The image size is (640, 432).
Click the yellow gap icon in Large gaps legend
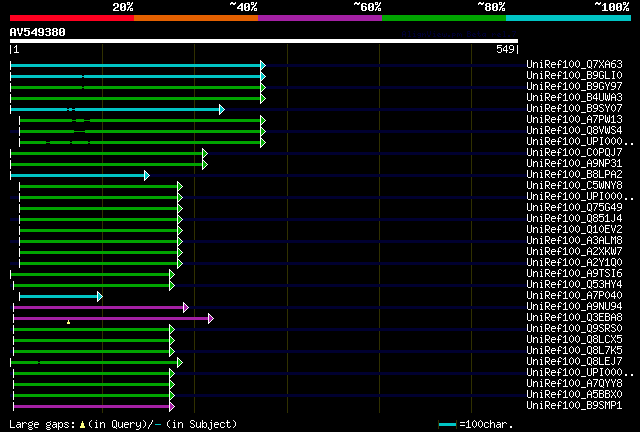tap(82, 425)
